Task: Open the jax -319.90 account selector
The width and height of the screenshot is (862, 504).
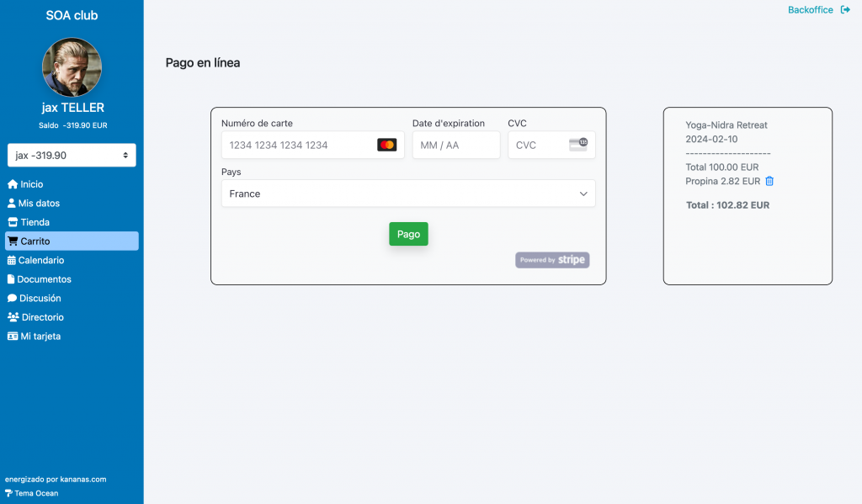Action: 72,155
